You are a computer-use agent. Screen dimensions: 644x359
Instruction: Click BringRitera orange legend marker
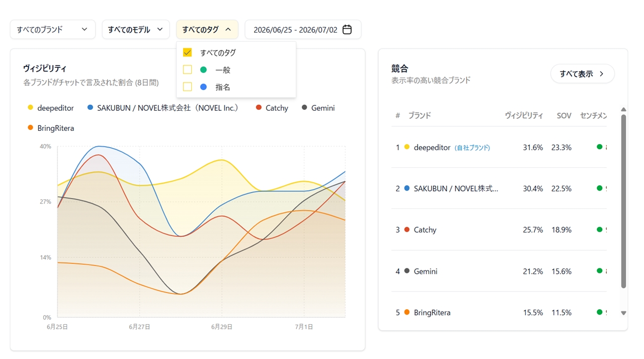pos(30,128)
